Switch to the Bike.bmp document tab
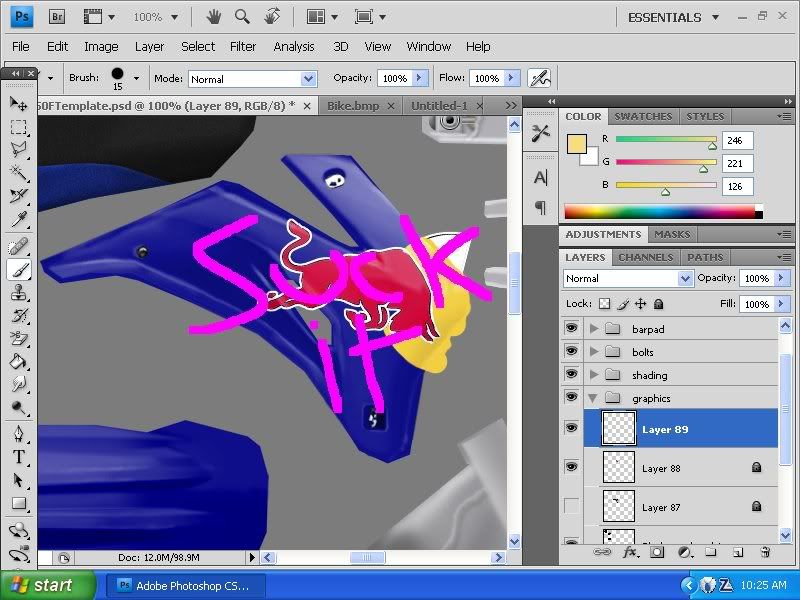 [353, 106]
